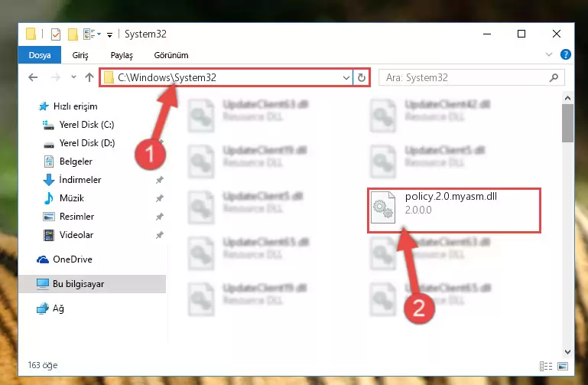The width and height of the screenshot is (588, 385).
Task: Switch to the Görünüm tab
Action: pos(171,55)
